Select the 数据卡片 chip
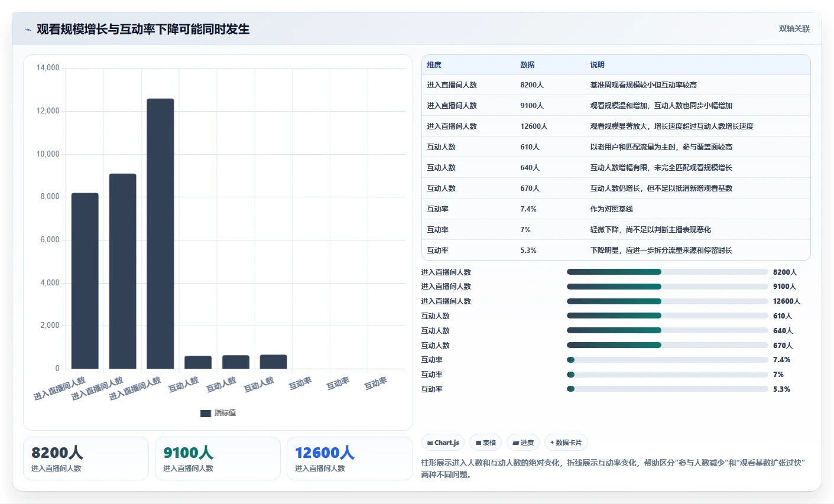Image resolution: width=834 pixels, height=504 pixels. tap(566, 443)
